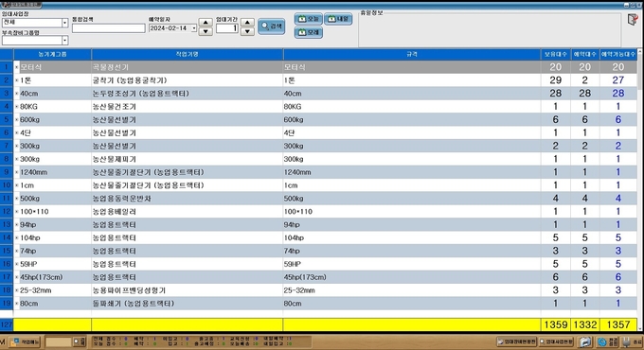Open the 임대장비현황판 tab in bottom bar

pyautogui.click(x=517, y=341)
